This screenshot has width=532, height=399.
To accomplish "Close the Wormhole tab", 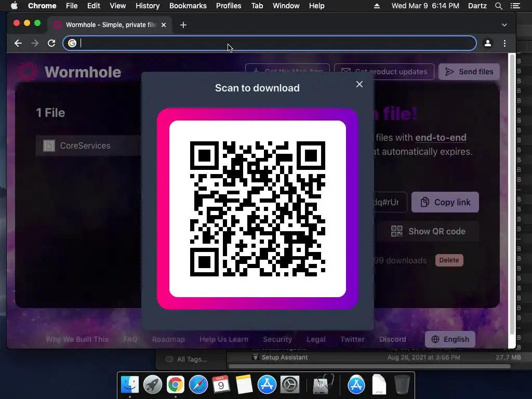I will click(164, 25).
